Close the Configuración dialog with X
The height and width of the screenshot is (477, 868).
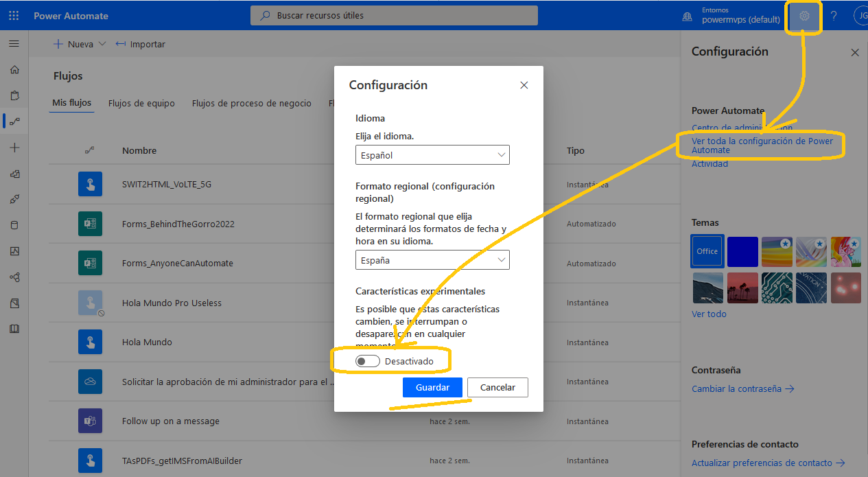point(524,85)
